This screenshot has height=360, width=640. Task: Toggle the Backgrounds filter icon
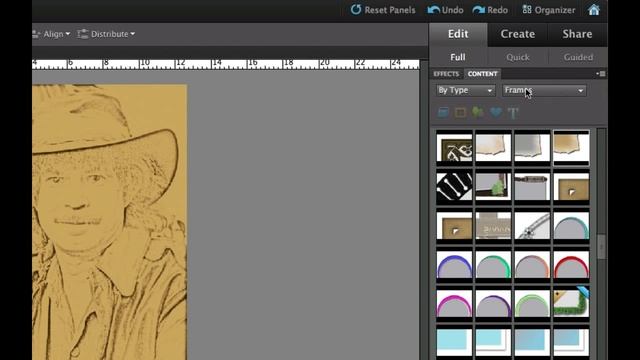[443, 112]
